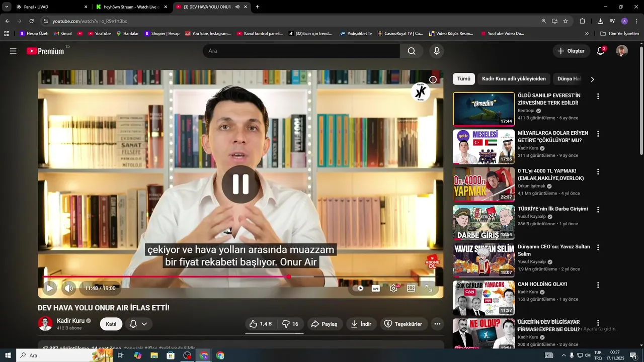Screen dimensions: 644x362
Task: Dislike the video (16)
Action: coord(290,324)
